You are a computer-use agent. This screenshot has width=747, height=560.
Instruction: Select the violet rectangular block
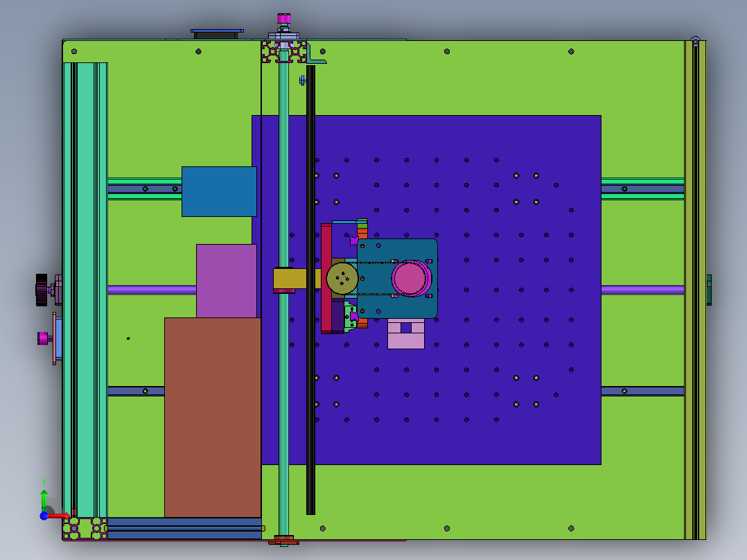[x=227, y=281]
